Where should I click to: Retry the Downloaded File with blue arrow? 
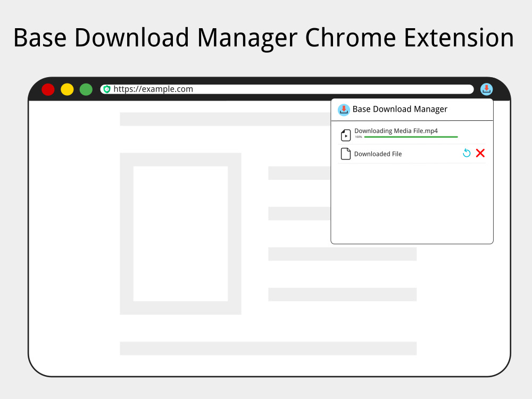coord(467,153)
